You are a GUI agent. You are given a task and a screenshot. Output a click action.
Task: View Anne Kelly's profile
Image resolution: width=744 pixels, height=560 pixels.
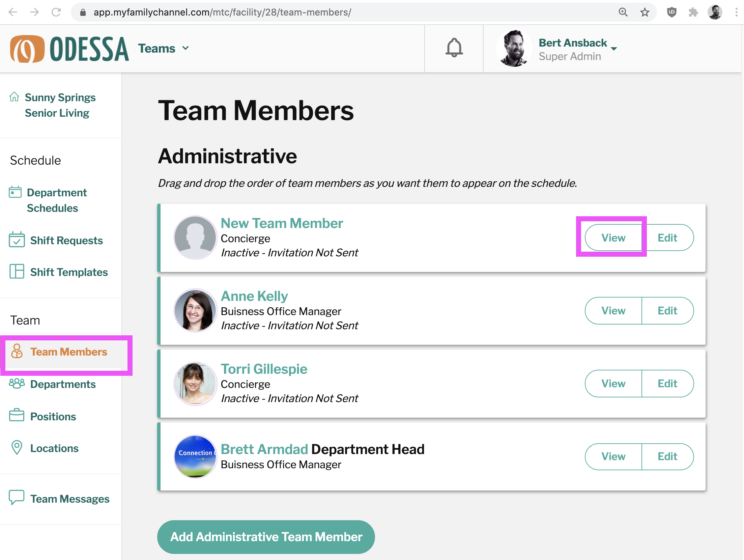[x=613, y=310]
